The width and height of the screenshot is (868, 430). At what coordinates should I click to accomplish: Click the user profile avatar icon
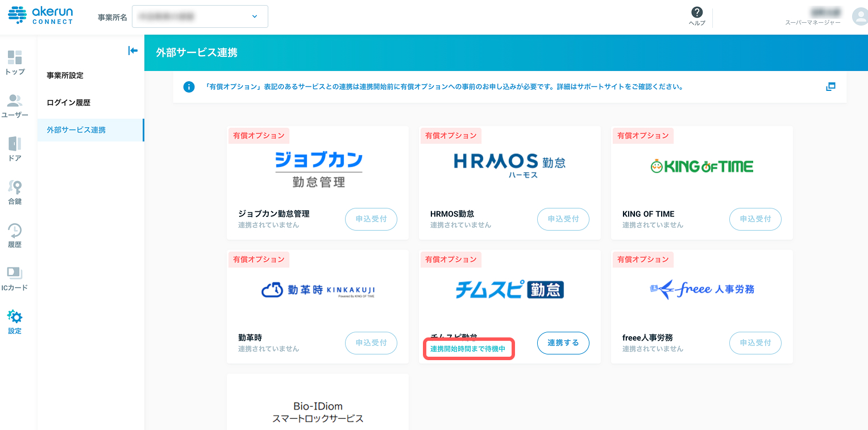pyautogui.click(x=859, y=16)
